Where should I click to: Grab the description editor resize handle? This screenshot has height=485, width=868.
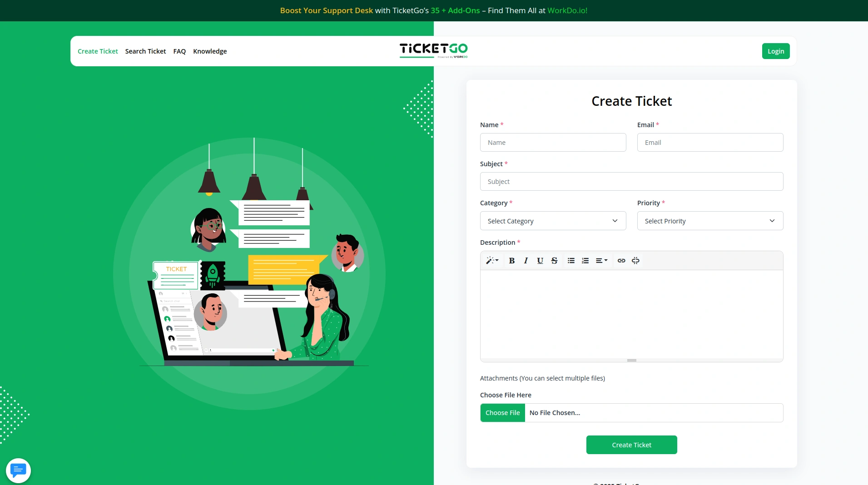pos(631,360)
